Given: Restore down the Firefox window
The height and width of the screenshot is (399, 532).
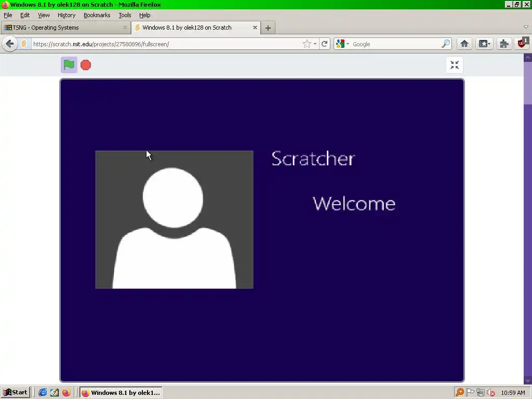Looking at the screenshot, I should [x=517, y=4].
